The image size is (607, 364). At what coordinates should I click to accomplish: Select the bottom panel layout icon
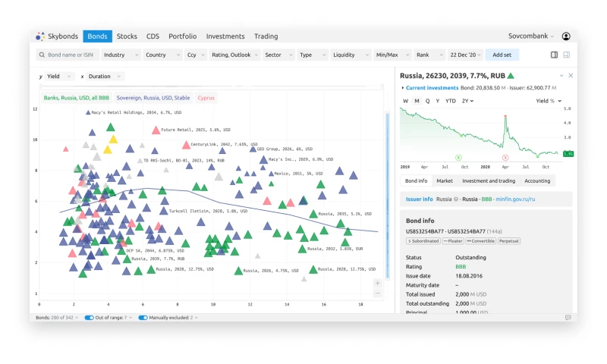click(566, 55)
